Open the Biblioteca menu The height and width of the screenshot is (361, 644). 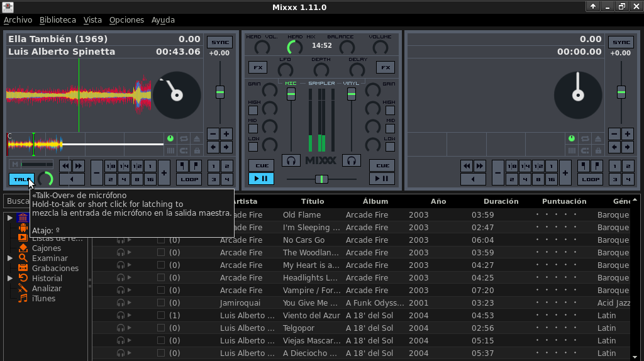57,20
